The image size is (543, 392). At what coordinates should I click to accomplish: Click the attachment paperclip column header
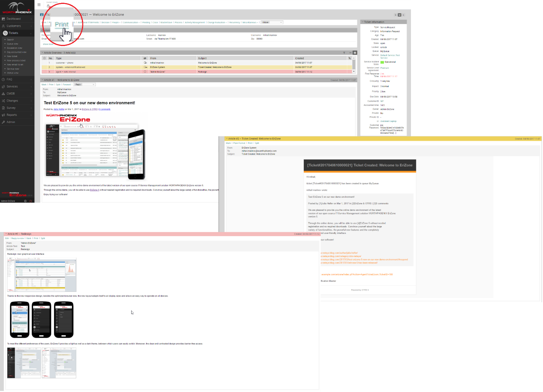(350, 58)
